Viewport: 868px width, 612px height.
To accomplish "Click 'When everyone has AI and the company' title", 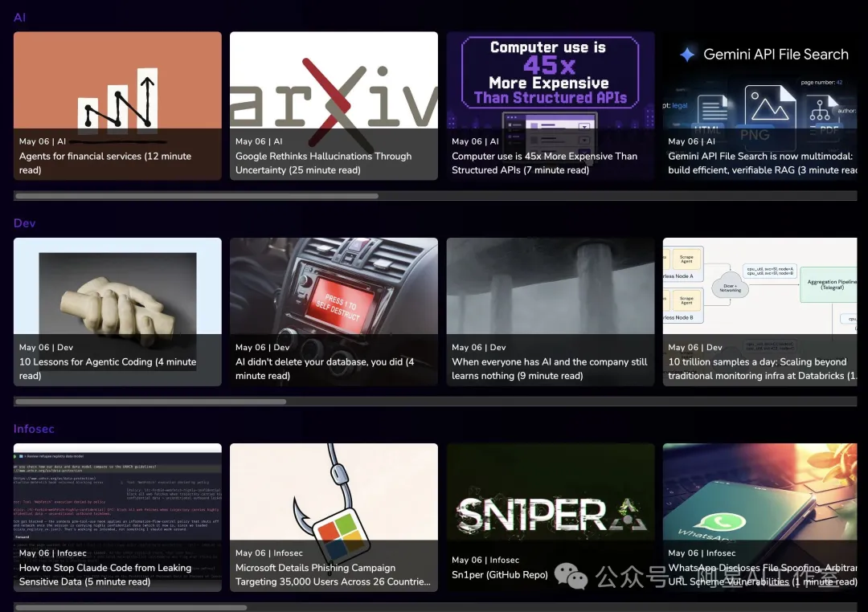I will click(x=549, y=369).
